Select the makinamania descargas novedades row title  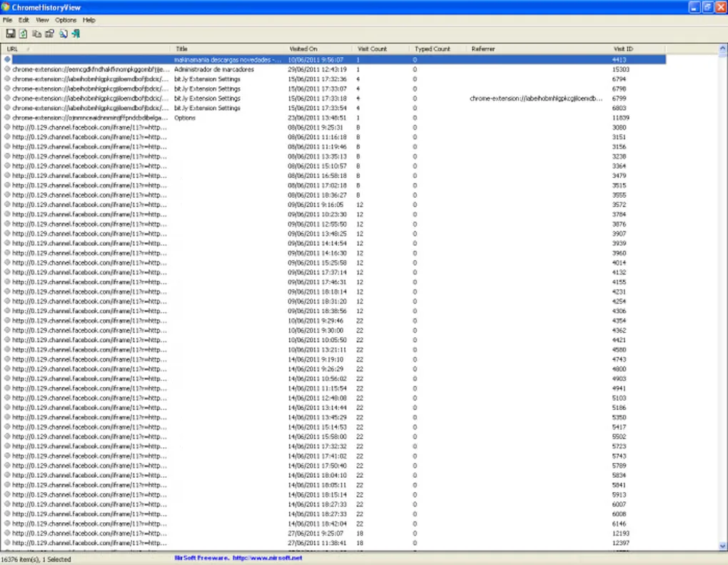coord(228,59)
